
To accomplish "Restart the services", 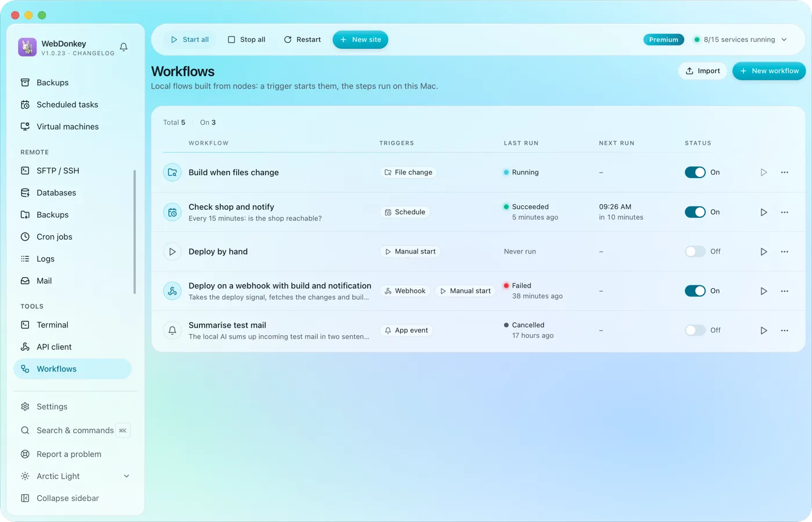I will pos(302,39).
